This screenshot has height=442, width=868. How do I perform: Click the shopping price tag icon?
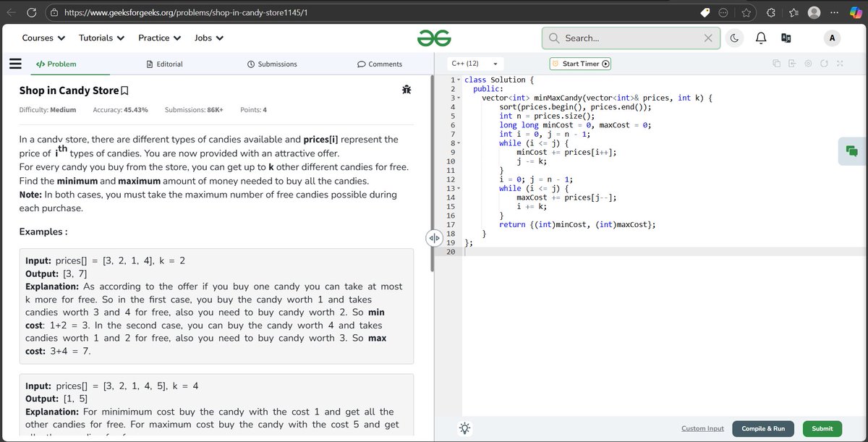tap(705, 12)
